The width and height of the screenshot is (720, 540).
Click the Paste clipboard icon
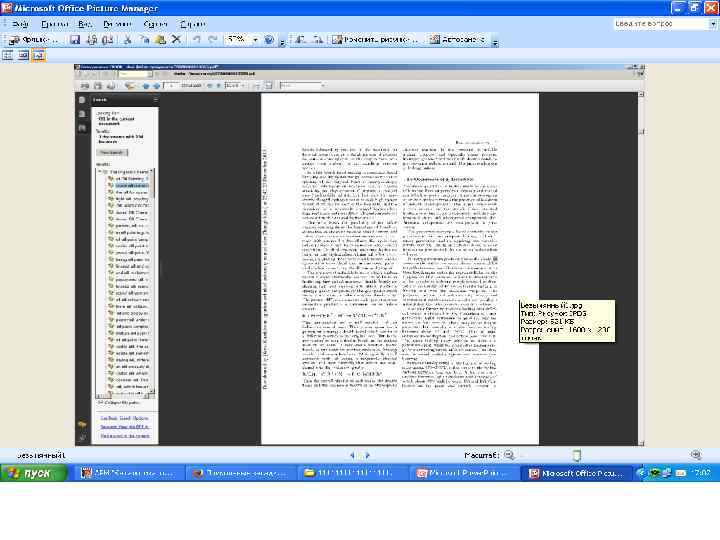pos(160,40)
